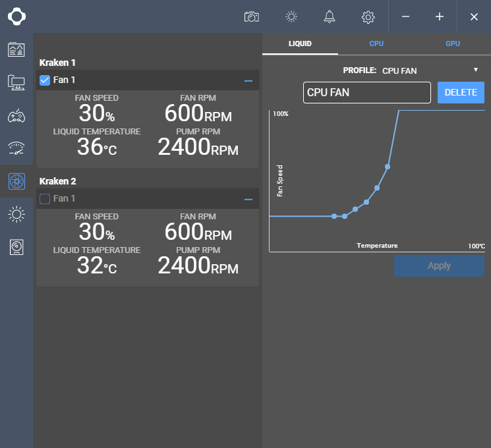This screenshot has width=491, height=448.
Task: Select the second fan curve point on the flat line
Action: click(345, 216)
